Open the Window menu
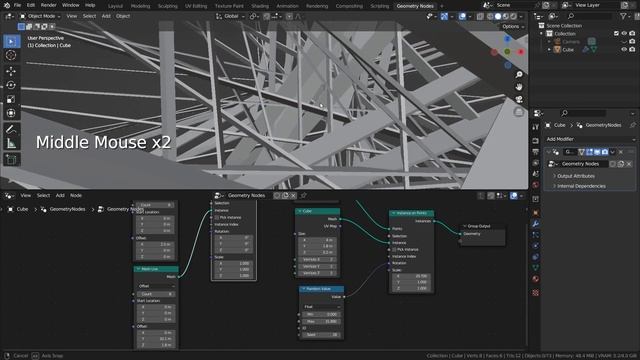 click(x=70, y=5)
